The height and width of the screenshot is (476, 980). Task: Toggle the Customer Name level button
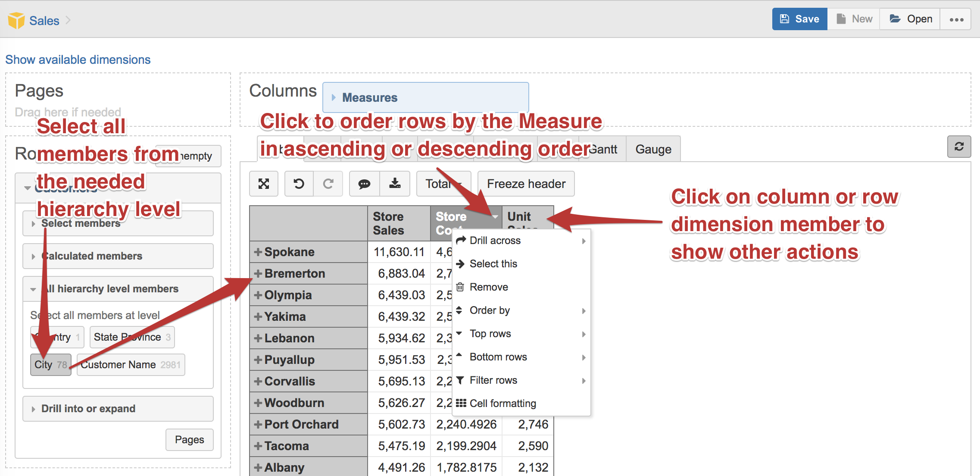point(131,365)
